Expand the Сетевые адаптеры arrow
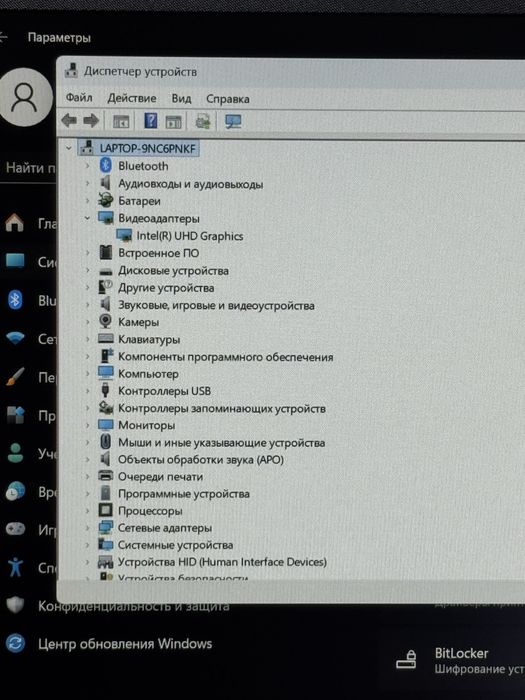This screenshot has width=525, height=700. tap(88, 528)
